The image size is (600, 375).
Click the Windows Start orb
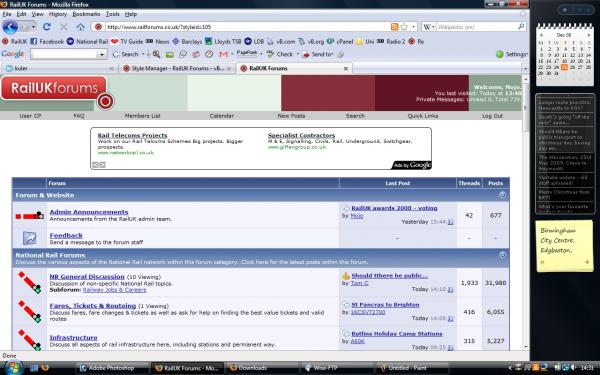(x=13, y=368)
